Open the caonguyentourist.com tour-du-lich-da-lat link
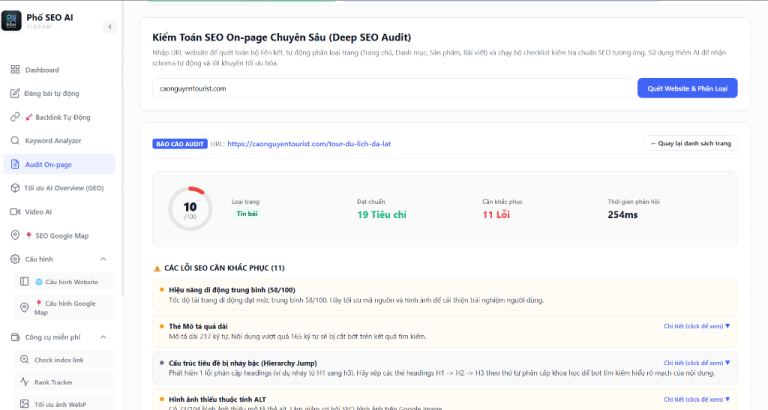Viewport: 768px width, 410px height. pyautogui.click(x=309, y=144)
